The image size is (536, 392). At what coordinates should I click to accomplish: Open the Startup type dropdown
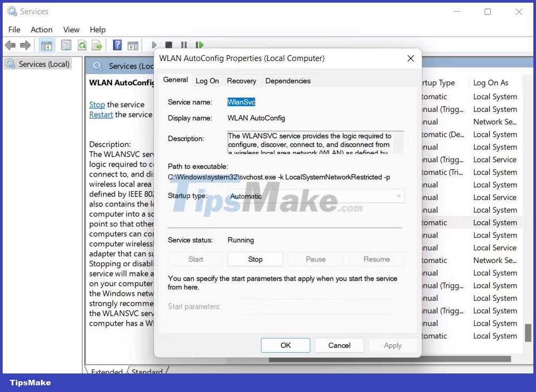click(x=316, y=196)
